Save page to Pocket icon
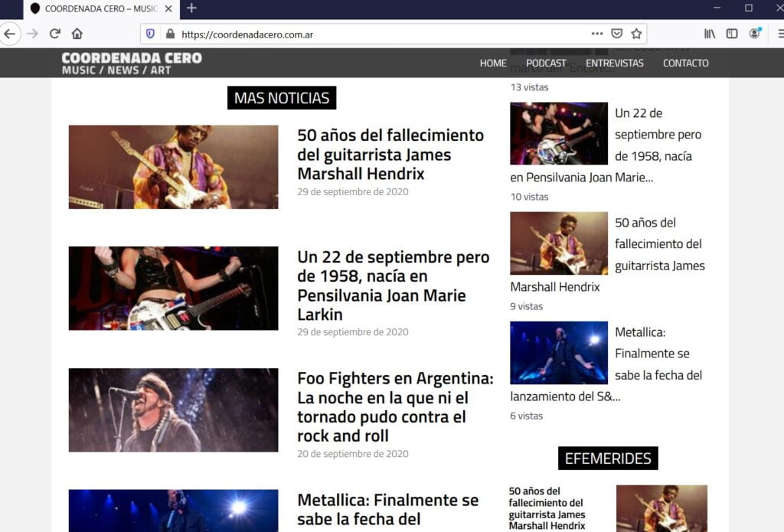 point(617,34)
